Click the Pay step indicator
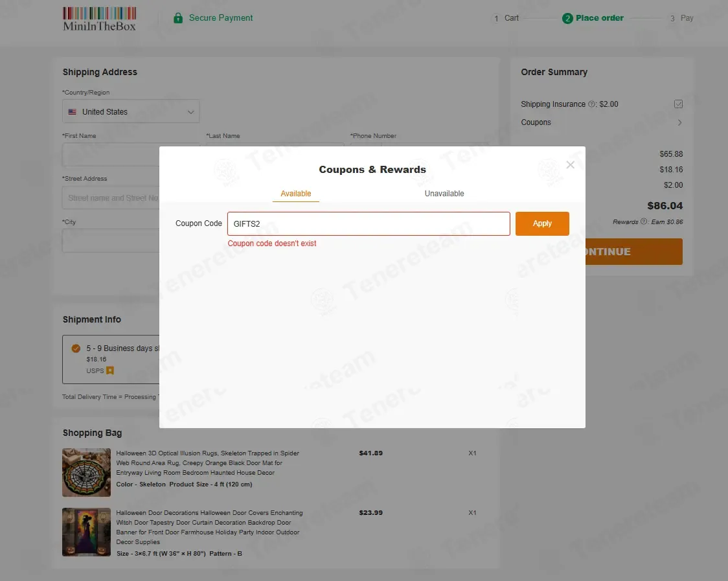The height and width of the screenshot is (581, 728). click(681, 18)
